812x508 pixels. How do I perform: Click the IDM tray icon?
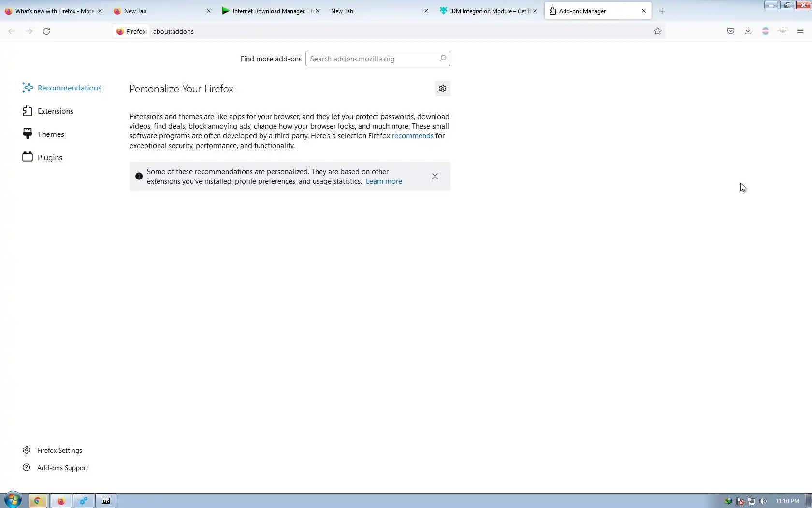[728, 501]
